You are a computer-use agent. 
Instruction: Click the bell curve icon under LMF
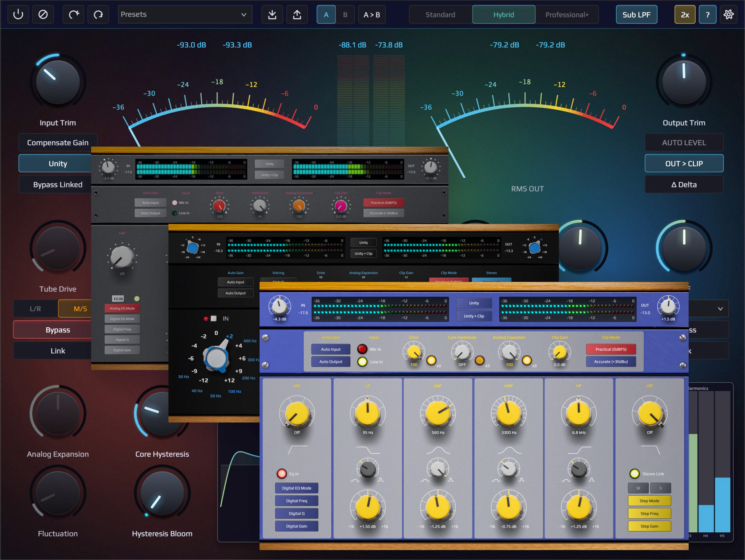tap(438, 450)
